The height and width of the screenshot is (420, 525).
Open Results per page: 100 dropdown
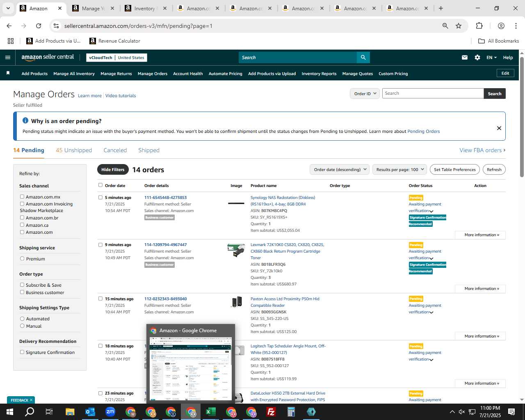coord(400,169)
